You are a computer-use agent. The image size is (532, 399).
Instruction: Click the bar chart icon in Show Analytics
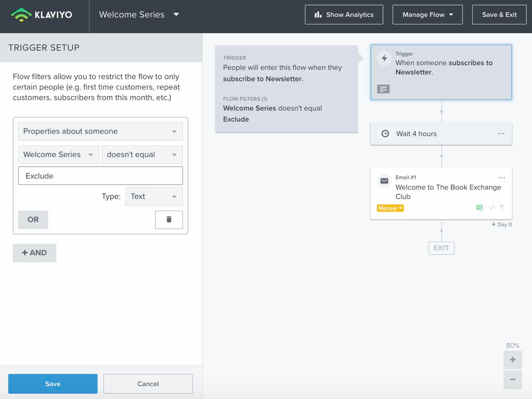click(x=318, y=15)
